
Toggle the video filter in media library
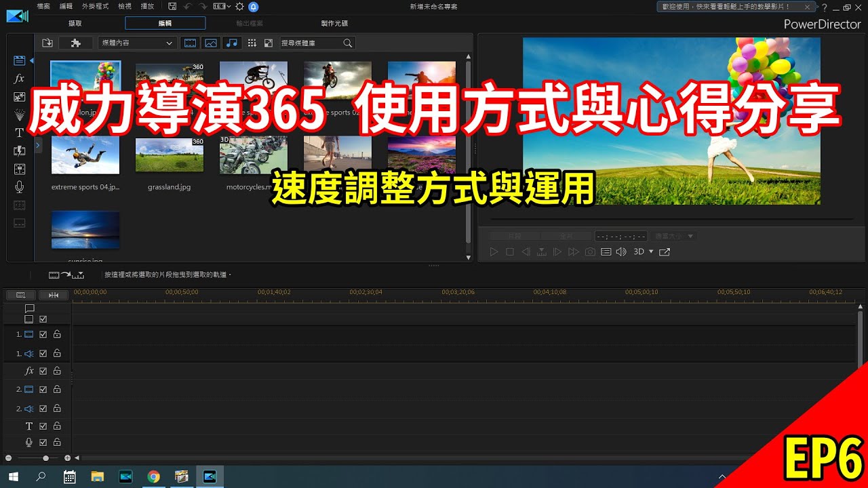(x=190, y=43)
